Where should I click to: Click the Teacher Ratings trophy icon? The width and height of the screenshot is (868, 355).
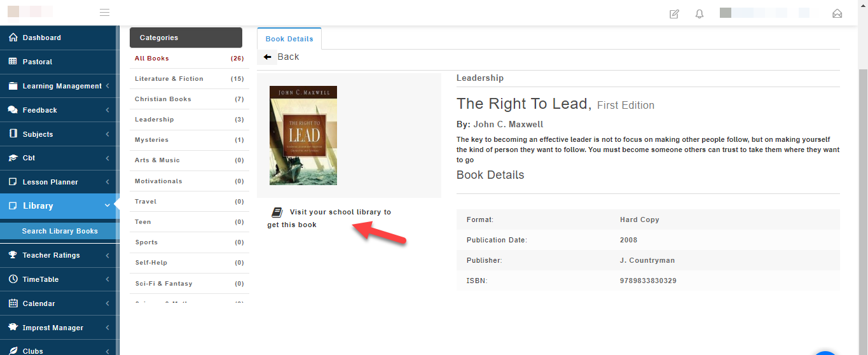pyautogui.click(x=13, y=255)
